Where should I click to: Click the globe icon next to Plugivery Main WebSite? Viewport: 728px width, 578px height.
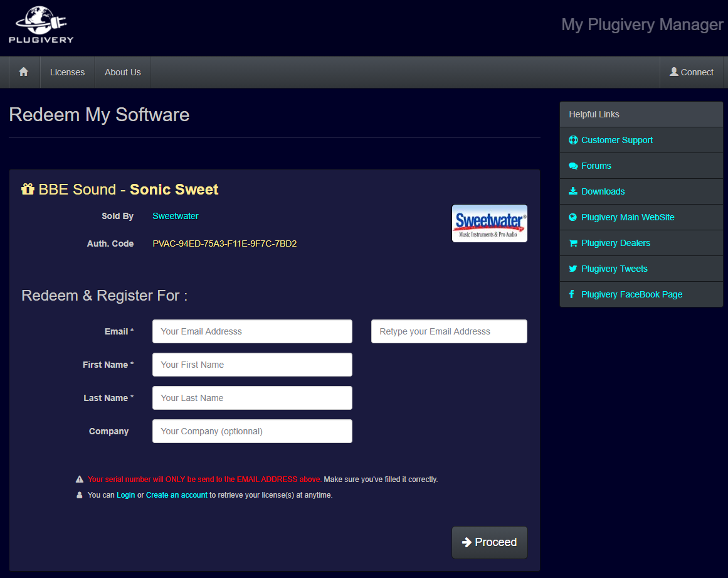[573, 217]
